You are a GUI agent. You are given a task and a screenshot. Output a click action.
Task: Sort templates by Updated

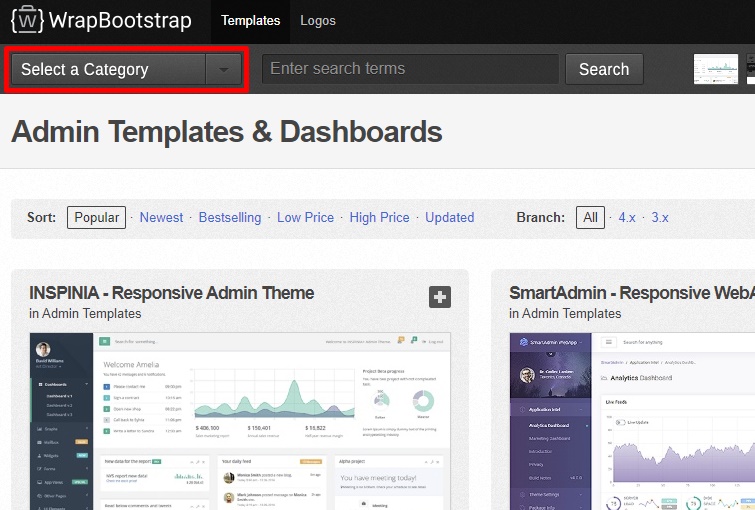point(450,218)
